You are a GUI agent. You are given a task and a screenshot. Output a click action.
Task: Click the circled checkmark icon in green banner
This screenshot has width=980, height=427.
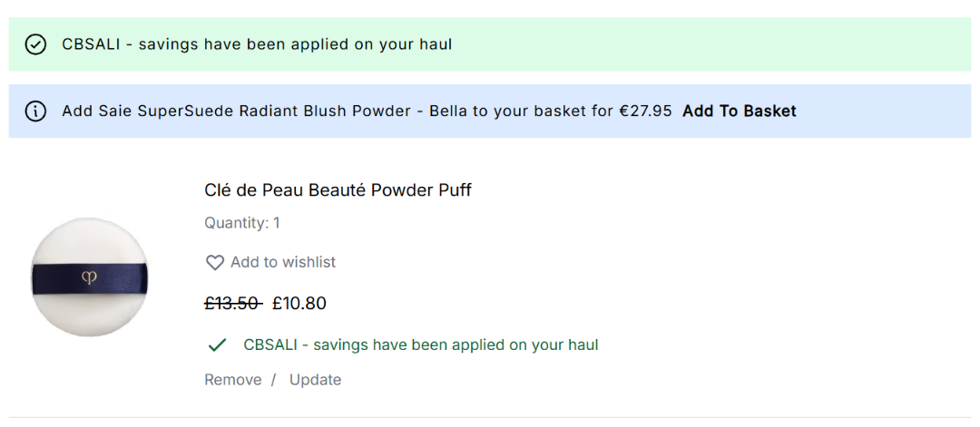35,44
